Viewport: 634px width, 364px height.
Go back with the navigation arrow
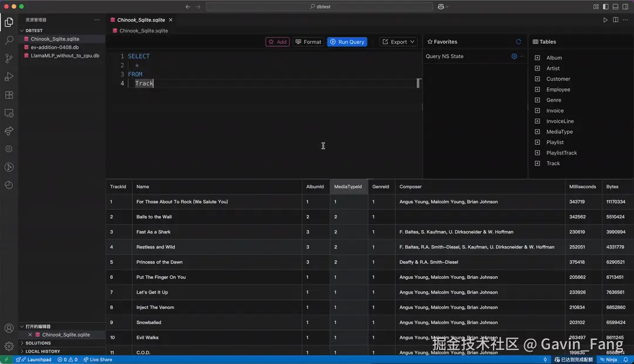[x=188, y=6]
